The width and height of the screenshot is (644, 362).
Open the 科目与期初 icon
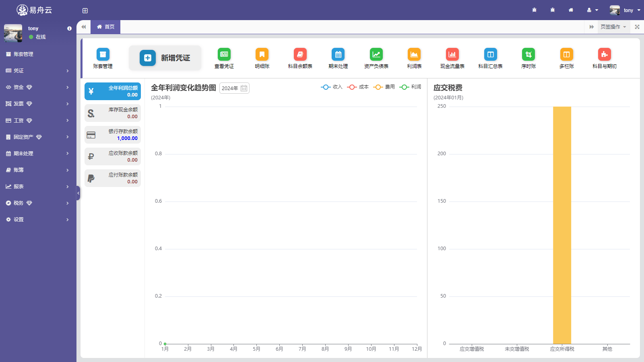tap(604, 55)
